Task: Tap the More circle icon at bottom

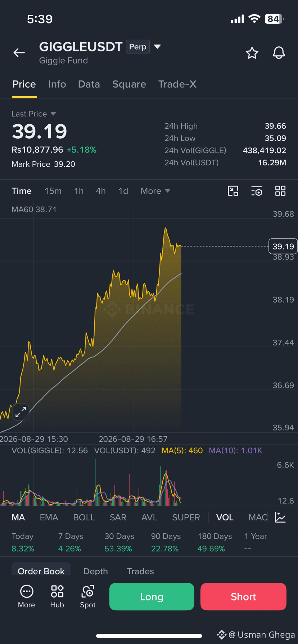Action: pyautogui.click(x=27, y=597)
